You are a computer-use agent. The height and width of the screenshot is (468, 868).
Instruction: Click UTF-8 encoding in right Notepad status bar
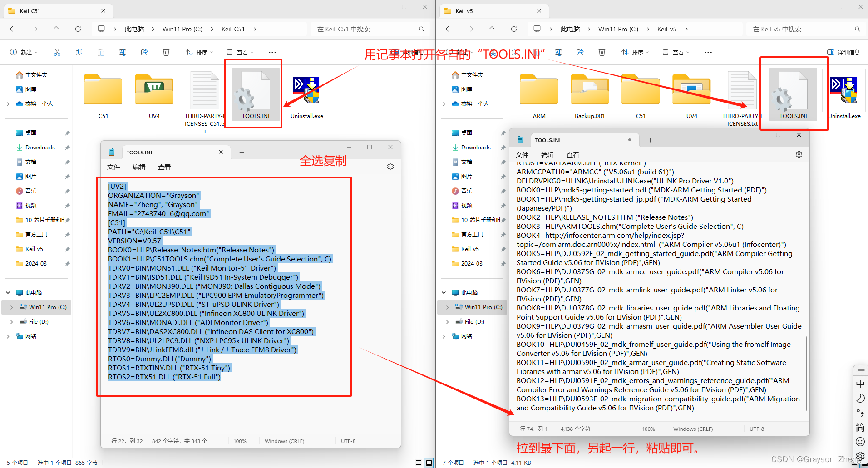[x=757, y=429]
